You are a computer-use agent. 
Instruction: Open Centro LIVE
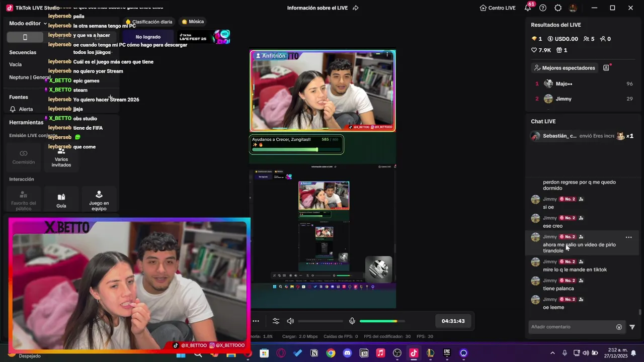tap(498, 8)
